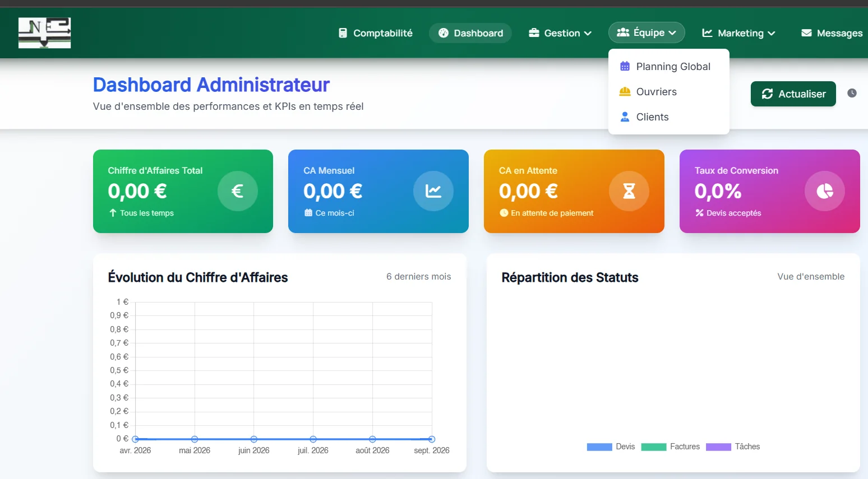The width and height of the screenshot is (868, 479).
Task: Click the juil. 2026 data point on chart
Action: [x=313, y=439]
